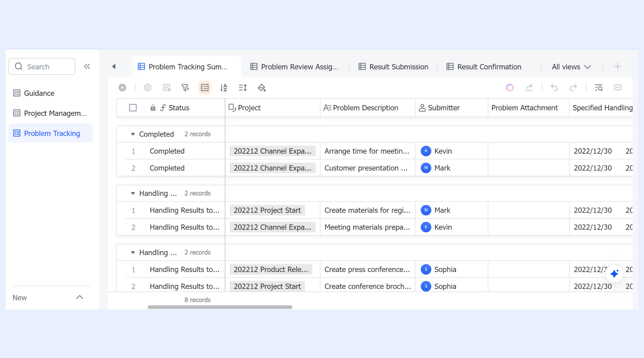
Task: Click Kevin's avatar in Meeting materials row
Action: click(x=426, y=227)
